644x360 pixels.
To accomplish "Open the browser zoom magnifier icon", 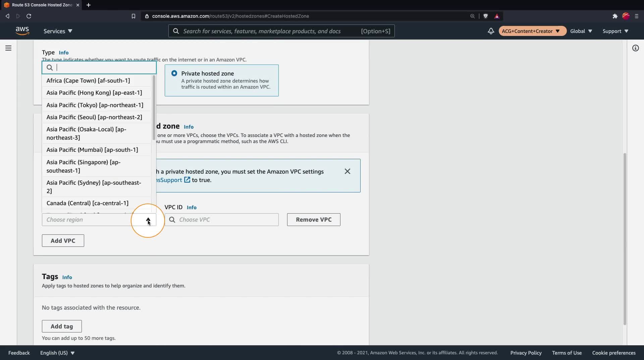I will coord(472,16).
